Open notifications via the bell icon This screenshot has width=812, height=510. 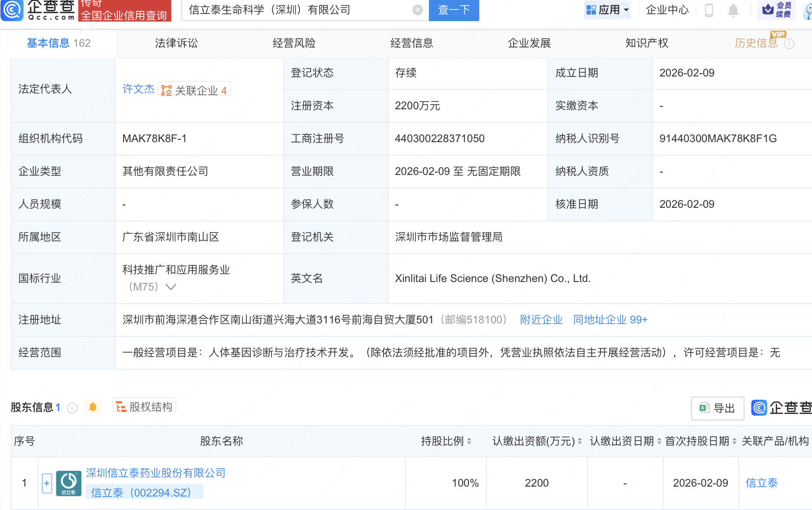point(733,10)
